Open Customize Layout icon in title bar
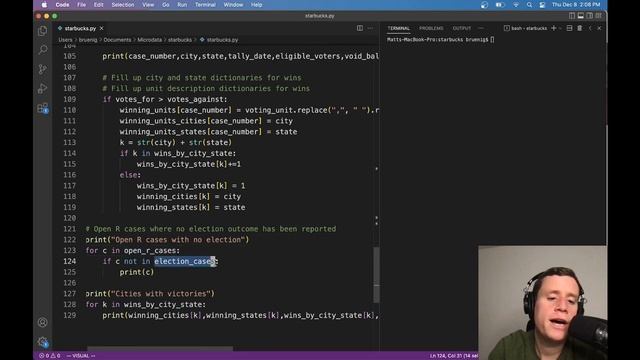 598,16
